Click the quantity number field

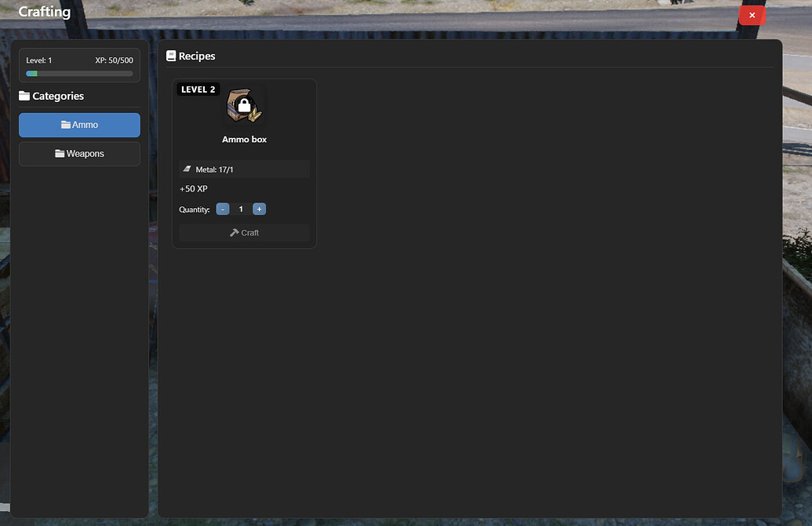click(241, 209)
